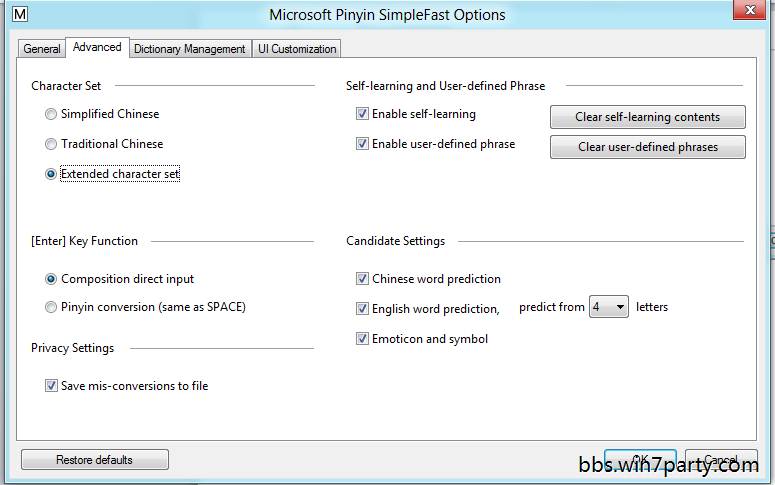Click the Microsoft Pinyin title bar icon
This screenshot has height=485, width=775.
(x=18, y=14)
